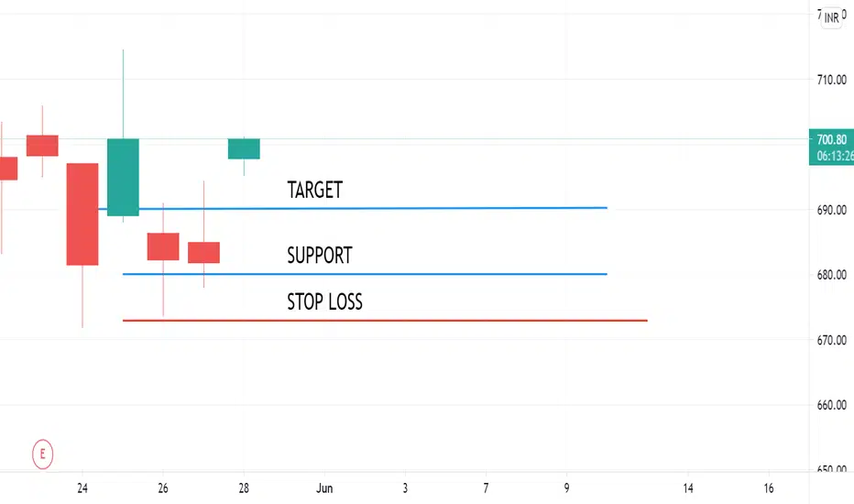The height and width of the screenshot is (504, 854).
Task: Click the 710.00 price axis label
Action: [x=832, y=80]
